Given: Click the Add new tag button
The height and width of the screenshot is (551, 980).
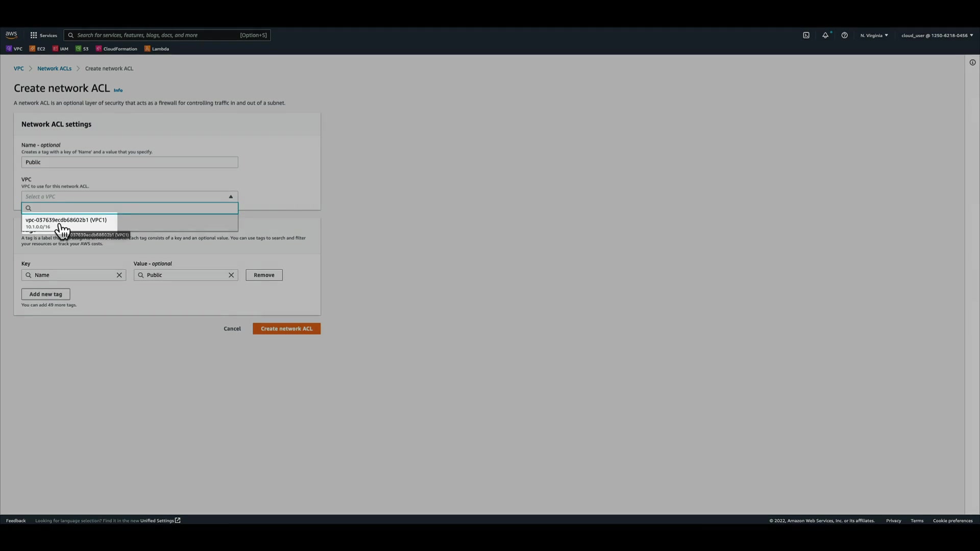Looking at the screenshot, I should pyautogui.click(x=45, y=294).
